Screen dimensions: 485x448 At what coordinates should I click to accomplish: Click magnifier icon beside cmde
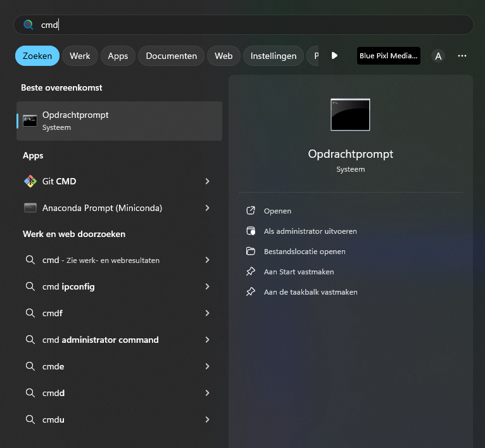tap(30, 366)
